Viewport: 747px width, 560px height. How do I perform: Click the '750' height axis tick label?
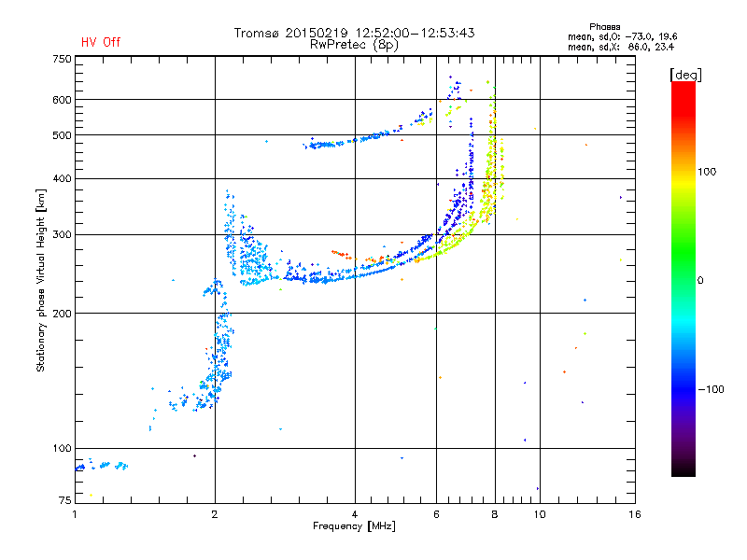pyautogui.click(x=62, y=59)
